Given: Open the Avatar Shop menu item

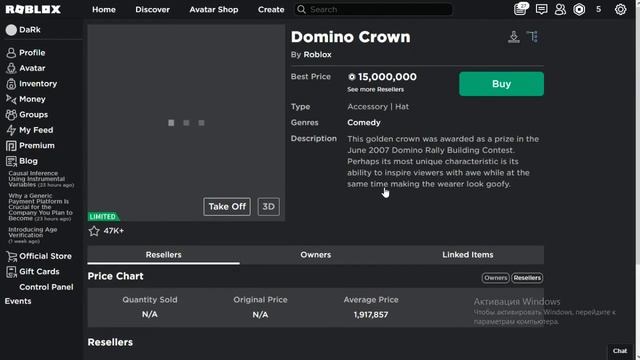Looking at the screenshot, I should [213, 9].
